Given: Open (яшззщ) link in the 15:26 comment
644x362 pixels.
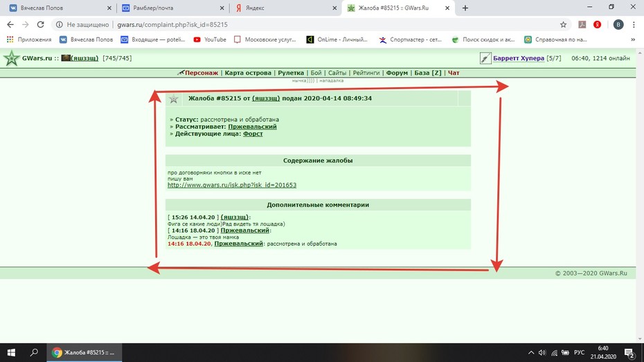Looking at the screenshot, I should tap(235, 217).
